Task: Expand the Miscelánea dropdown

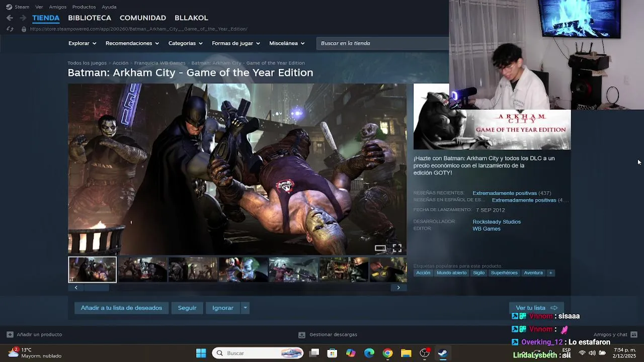Action: [287, 43]
